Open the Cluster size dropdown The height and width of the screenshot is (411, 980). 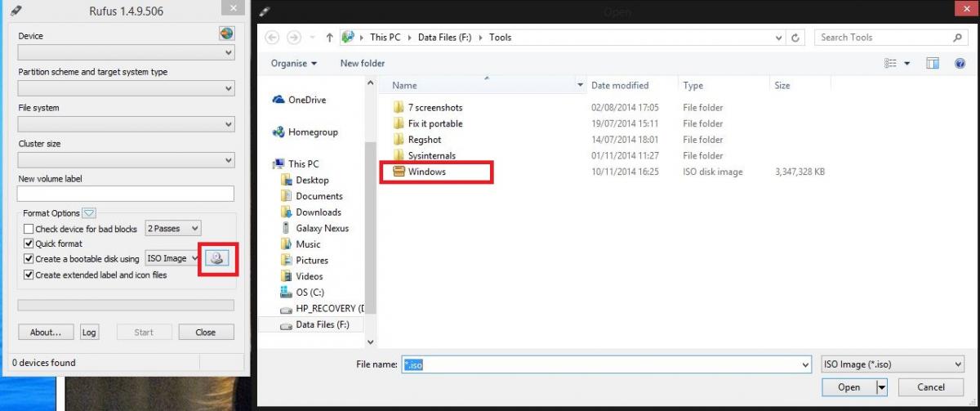tap(126, 160)
